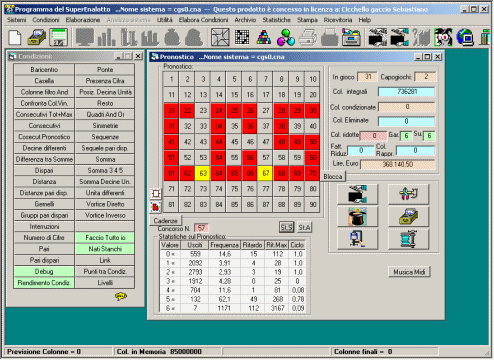Click the Gar. field showing 6
Image resolution: width=494 pixels, height=360 pixels.
[406, 136]
